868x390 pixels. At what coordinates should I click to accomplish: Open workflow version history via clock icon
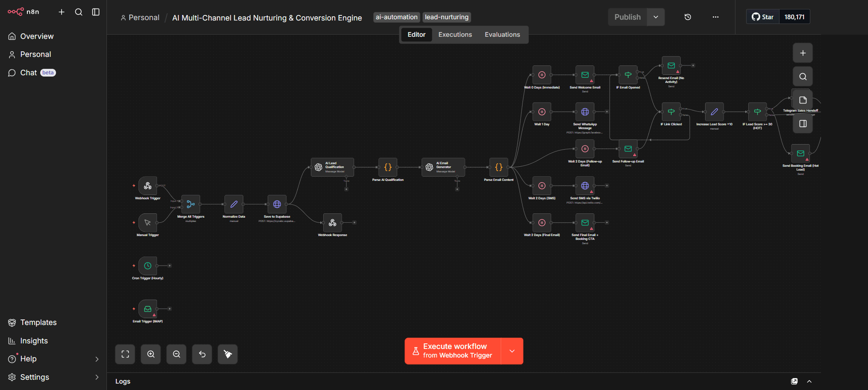click(x=688, y=17)
